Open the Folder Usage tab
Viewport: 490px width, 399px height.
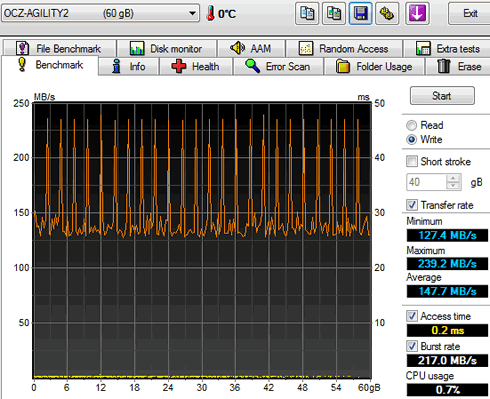374,66
